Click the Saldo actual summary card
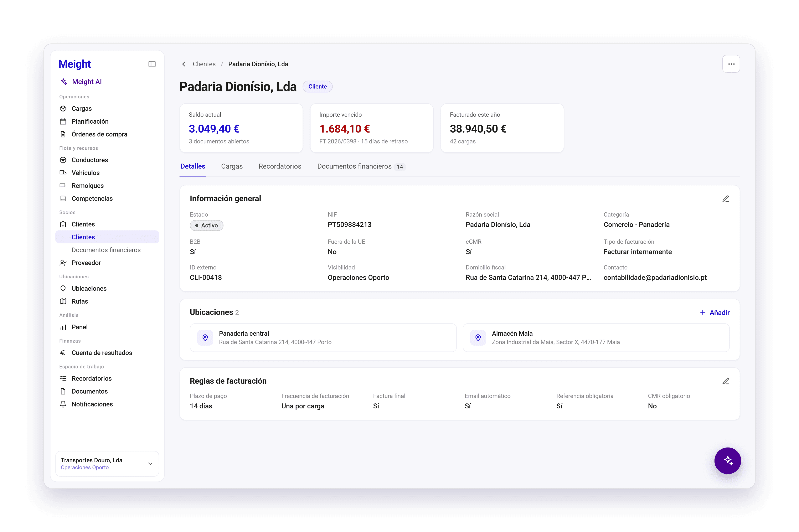The height and width of the screenshot is (532, 799). tap(241, 128)
